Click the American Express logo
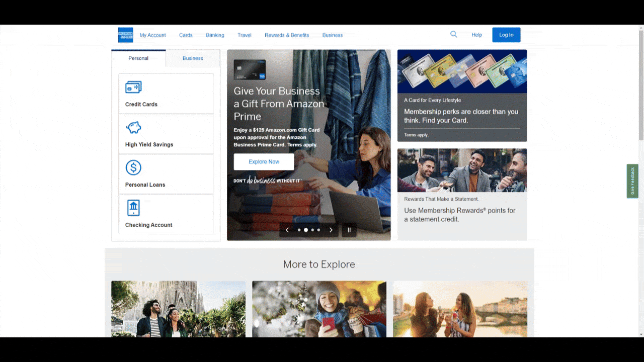The height and width of the screenshot is (362, 644). coord(125,35)
